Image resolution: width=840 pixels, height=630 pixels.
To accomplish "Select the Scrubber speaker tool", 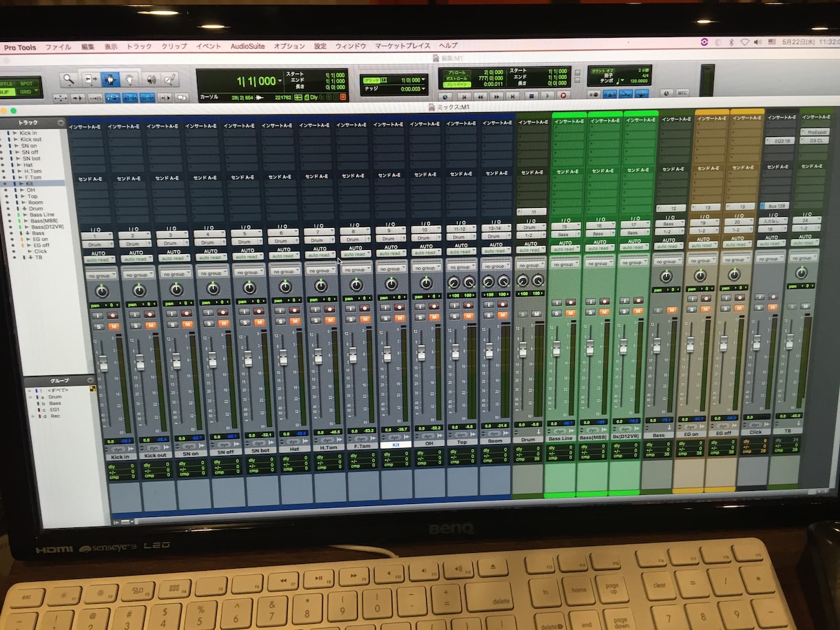I will (151, 79).
